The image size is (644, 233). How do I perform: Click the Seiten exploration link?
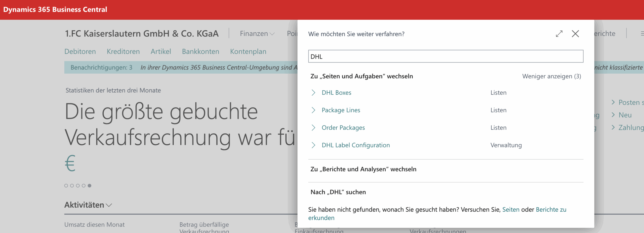(511, 210)
